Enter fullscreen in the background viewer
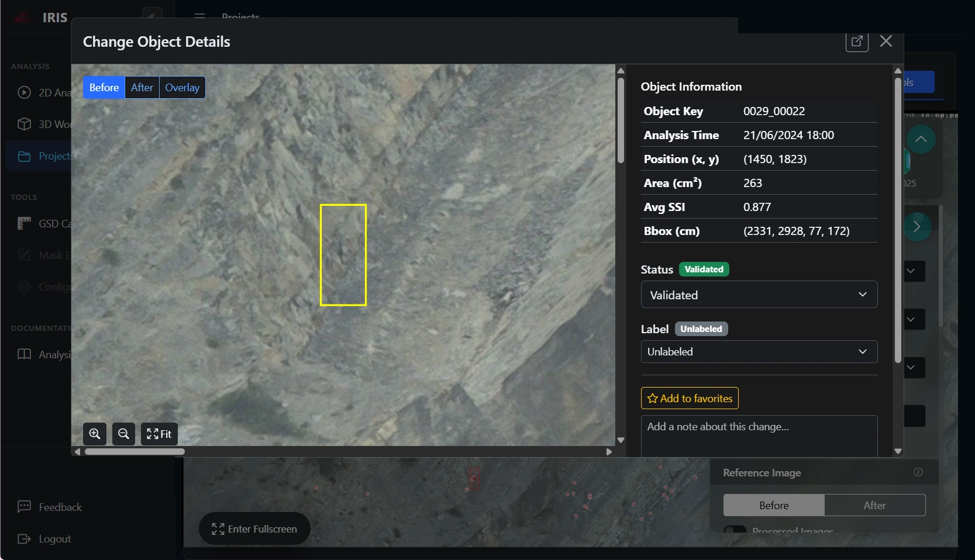 point(254,529)
